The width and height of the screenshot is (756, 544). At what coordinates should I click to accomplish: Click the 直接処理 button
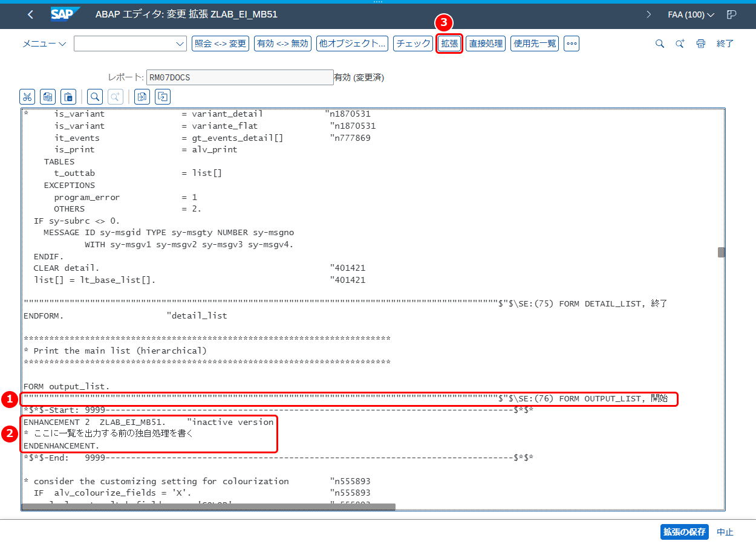click(486, 44)
